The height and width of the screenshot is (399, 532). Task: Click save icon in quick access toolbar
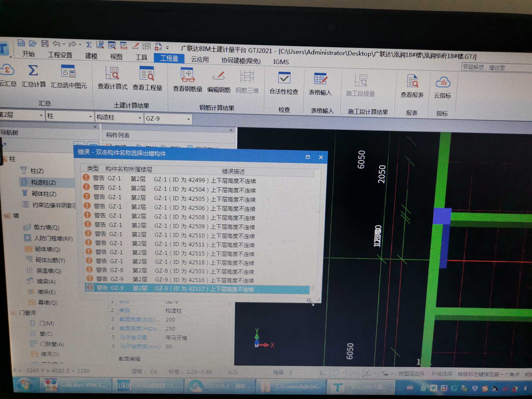click(x=45, y=44)
